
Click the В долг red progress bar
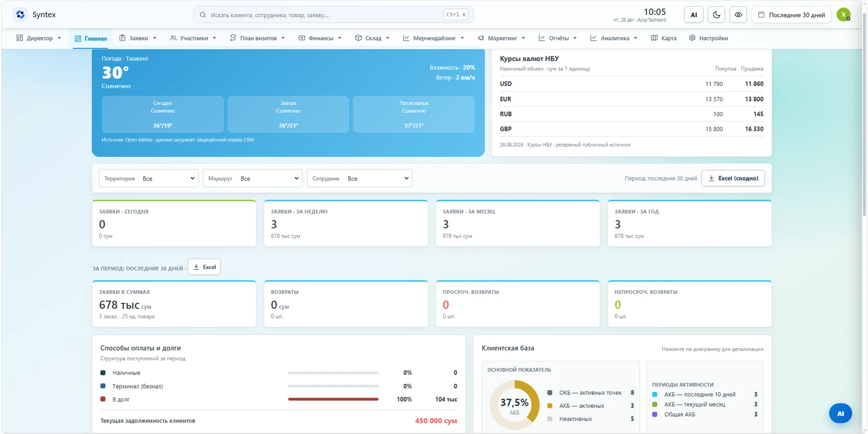pyautogui.click(x=333, y=399)
